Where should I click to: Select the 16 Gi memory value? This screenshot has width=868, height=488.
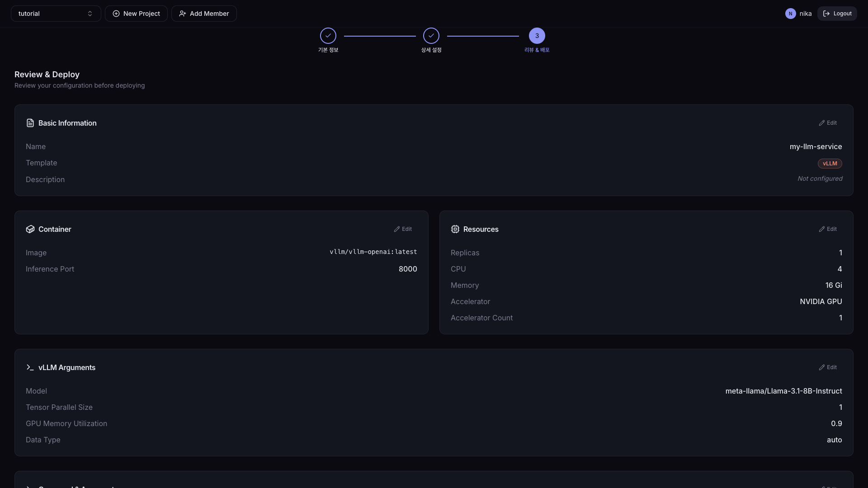click(x=834, y=285)
